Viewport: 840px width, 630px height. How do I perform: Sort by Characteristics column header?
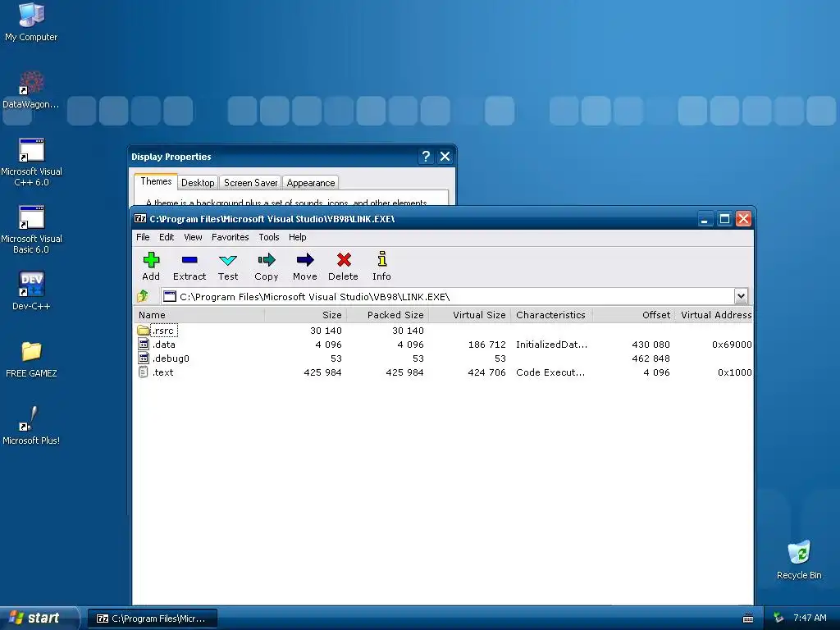552,315
